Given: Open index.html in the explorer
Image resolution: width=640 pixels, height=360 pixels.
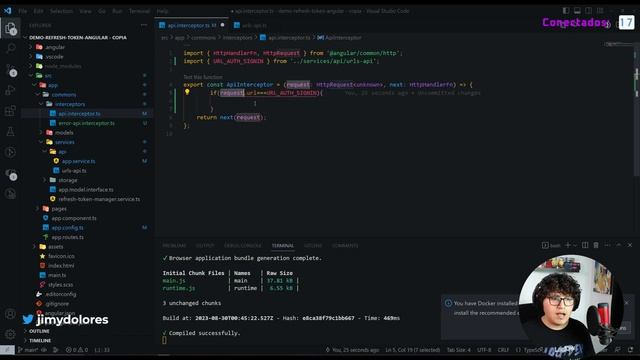Looking at the screenshot, I should click(x=61, y=266).
